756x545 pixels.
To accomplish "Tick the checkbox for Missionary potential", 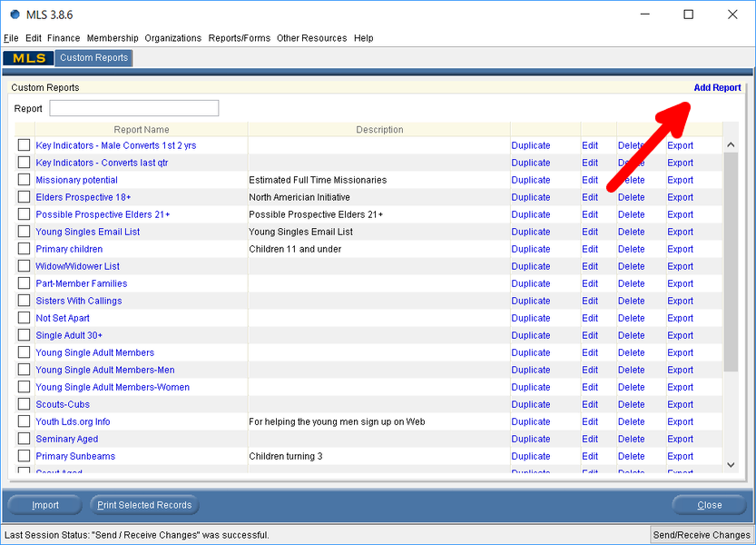I will (x=24, y=180).
